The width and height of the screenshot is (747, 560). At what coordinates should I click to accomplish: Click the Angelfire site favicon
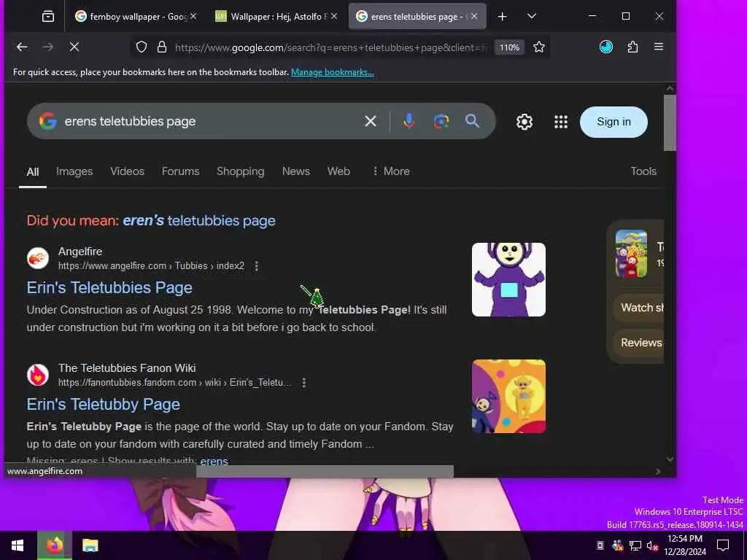[x=38, y=258]
